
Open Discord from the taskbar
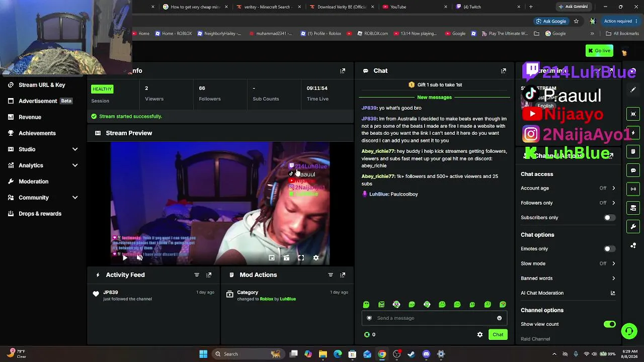click(x=426, y=354)
